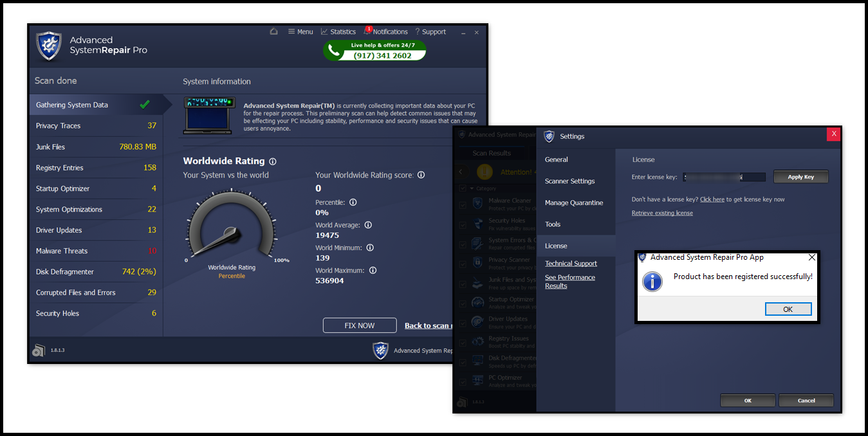Open the Statistics view
The image size is (868, 436).
click(338, 32)
